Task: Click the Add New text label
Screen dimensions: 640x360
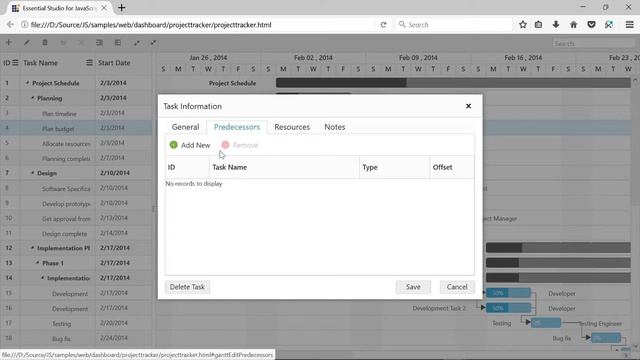Action: 196,145
